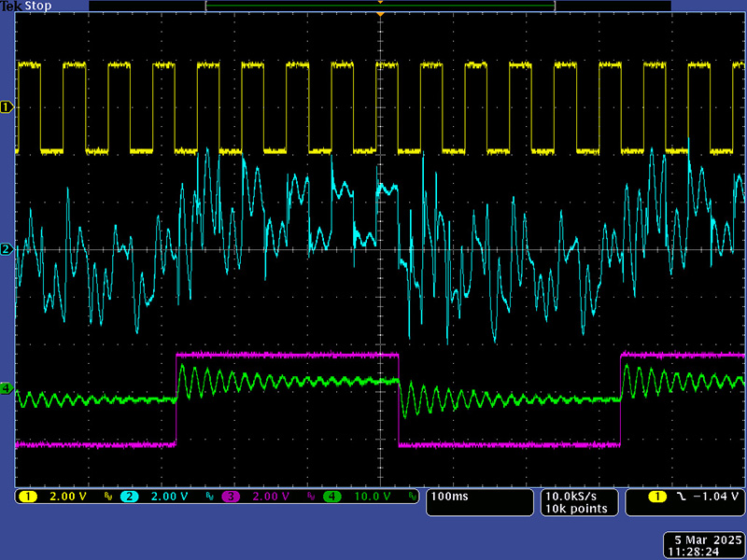This screenshot has width=747, height=560.
Task: Click the yellow channel 1 ground marker
Action: [7, 107]
